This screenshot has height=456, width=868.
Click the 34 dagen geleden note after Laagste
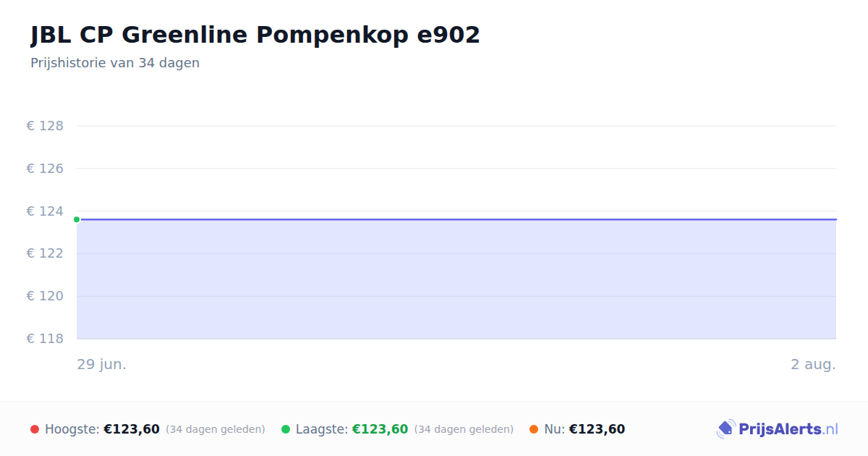464,429
